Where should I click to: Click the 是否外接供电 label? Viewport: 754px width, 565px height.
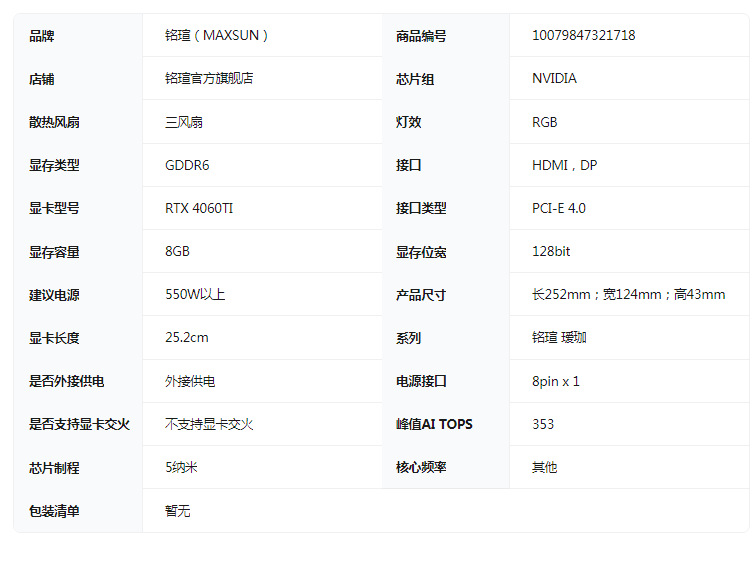[67, 381]
